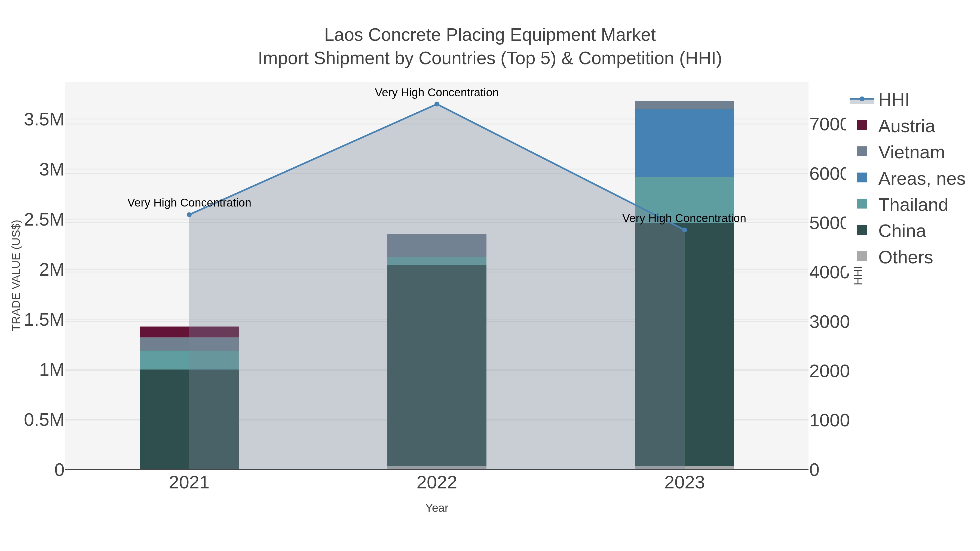Select the Vietnam segment atop 2023 bar
The width and height of the screenshot is (980, 551).
(684, 105)
